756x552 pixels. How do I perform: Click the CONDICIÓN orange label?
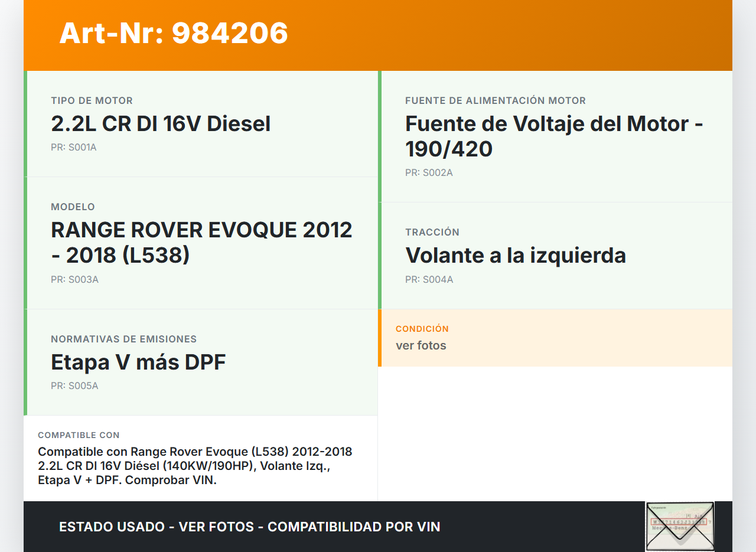[422, 329]
